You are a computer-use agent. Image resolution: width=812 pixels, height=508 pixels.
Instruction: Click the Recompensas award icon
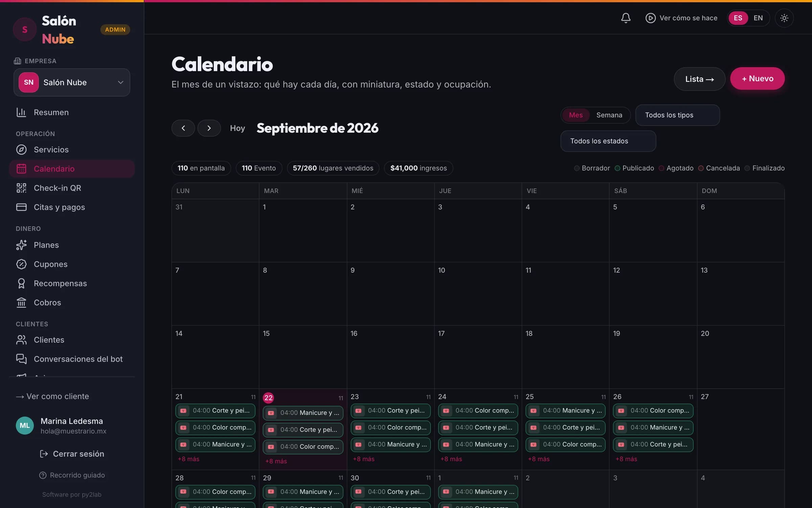(21, 283)
